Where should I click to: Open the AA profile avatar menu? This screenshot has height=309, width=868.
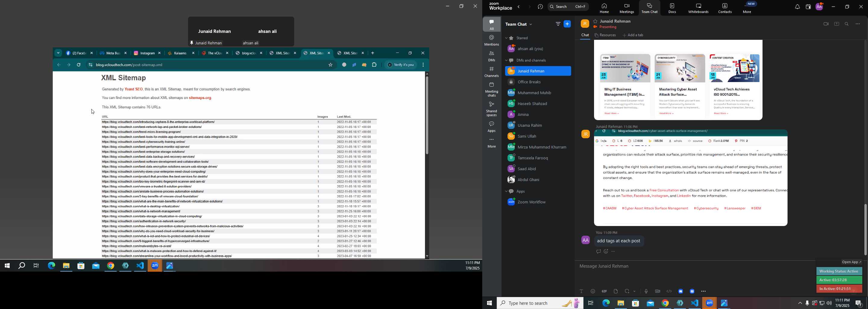click(x=819, y=6)
